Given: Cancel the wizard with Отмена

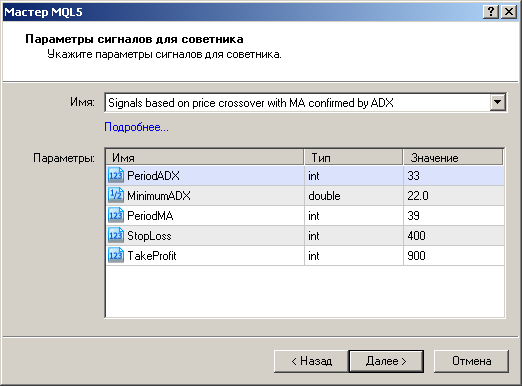Looking at the screenshot, I should 471,361.
